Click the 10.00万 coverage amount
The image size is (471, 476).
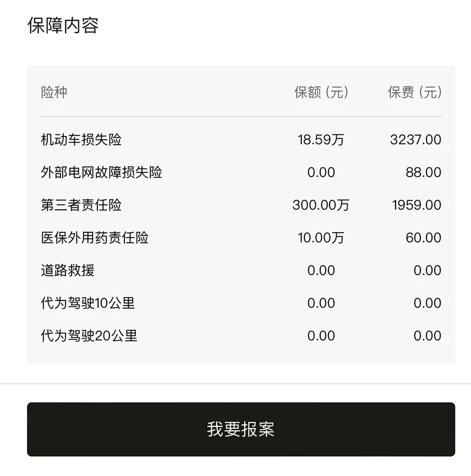point(321,238)
